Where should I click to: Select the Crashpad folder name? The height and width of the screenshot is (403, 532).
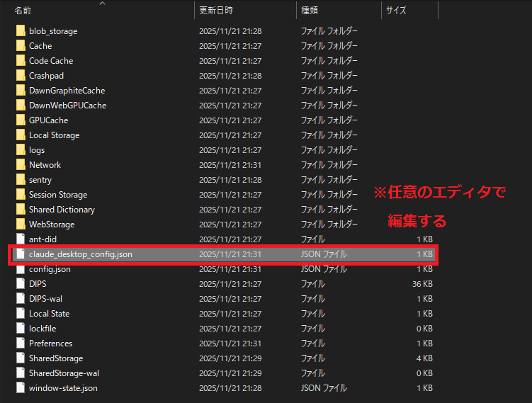46,76
